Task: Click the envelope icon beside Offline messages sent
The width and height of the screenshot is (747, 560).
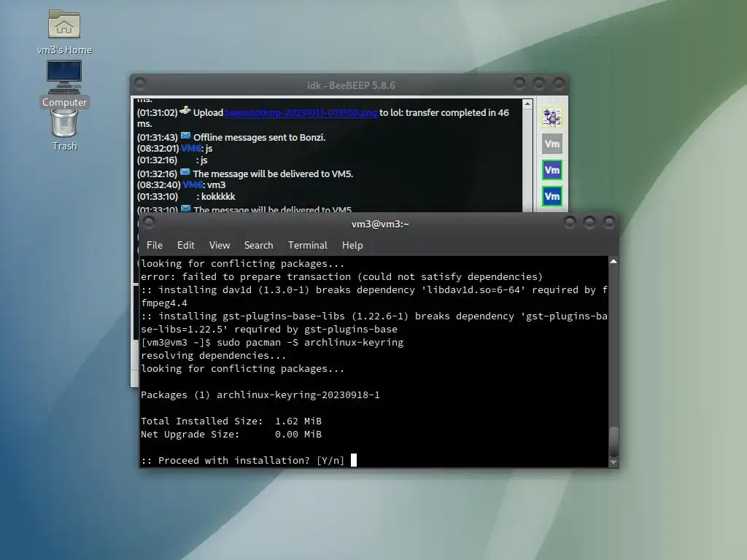Action: [x=185, y=136]
